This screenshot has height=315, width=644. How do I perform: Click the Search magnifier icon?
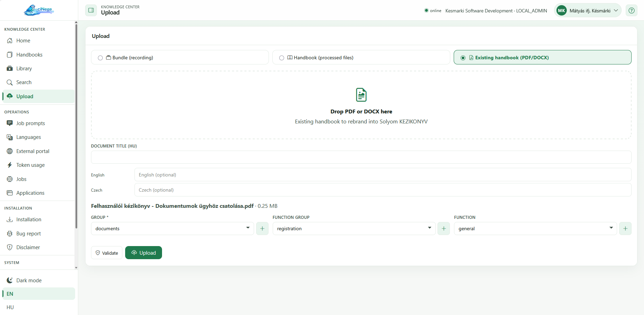10,82
